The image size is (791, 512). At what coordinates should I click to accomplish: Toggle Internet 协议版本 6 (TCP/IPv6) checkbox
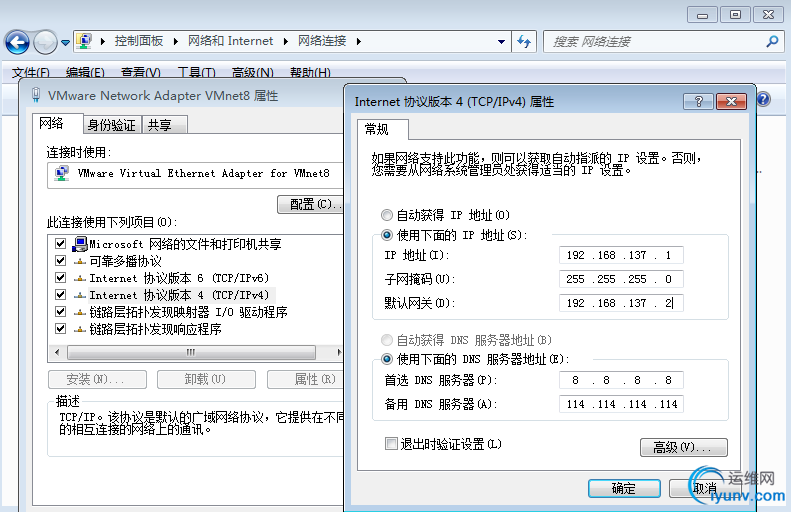pyautogui.click(x=61, y=278)
